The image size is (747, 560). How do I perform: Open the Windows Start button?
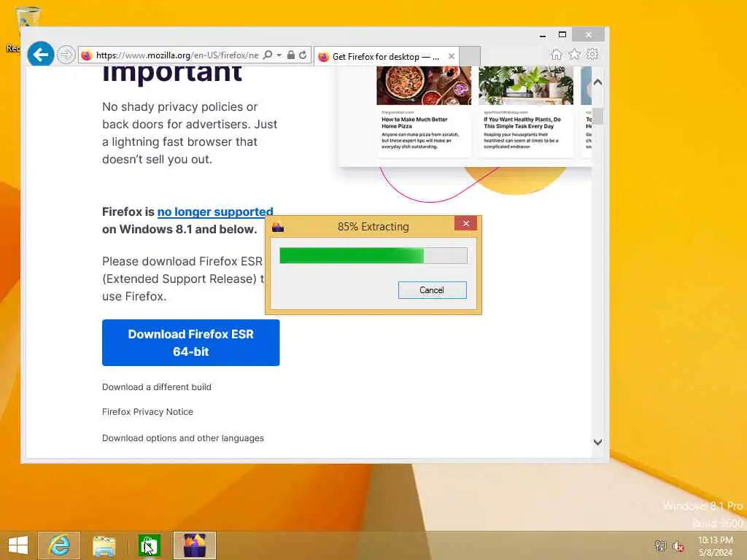point(18,545)
